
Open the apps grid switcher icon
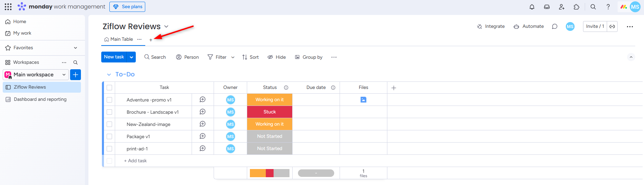coord(8,7)
